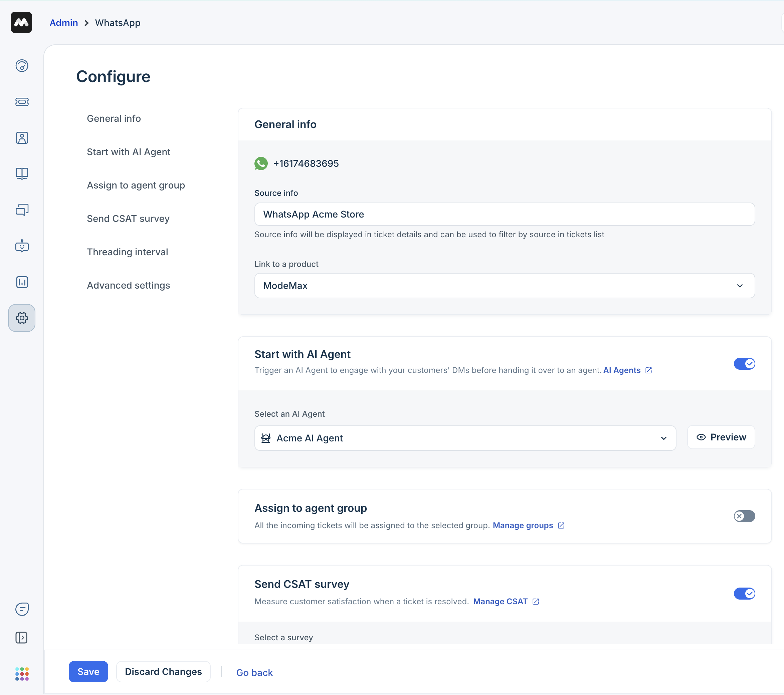The image size is (784, 695).
Task: Open the contacts icon in sidebar
Action: pyautogui.click(x=22, y=138)
